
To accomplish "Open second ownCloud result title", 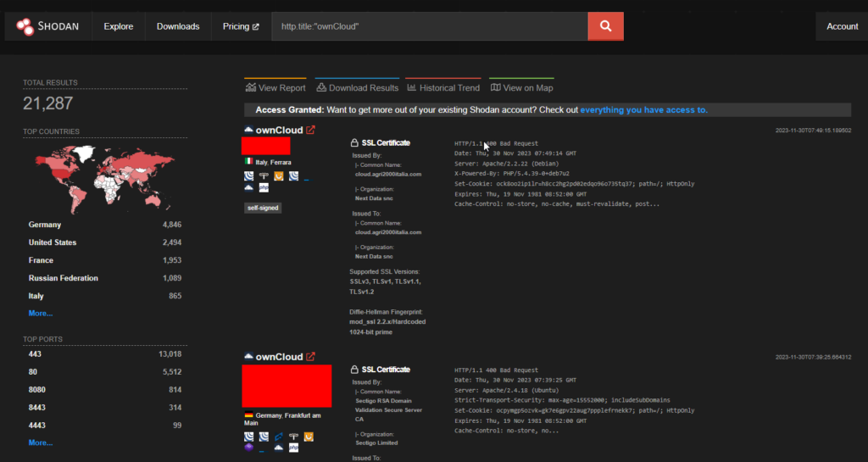I will click(279, 357).
